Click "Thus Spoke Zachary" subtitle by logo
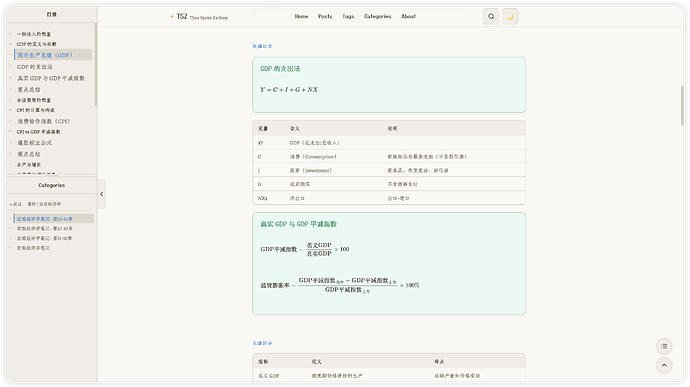Screen dimensions: 690x387 (x=209, y=18)
